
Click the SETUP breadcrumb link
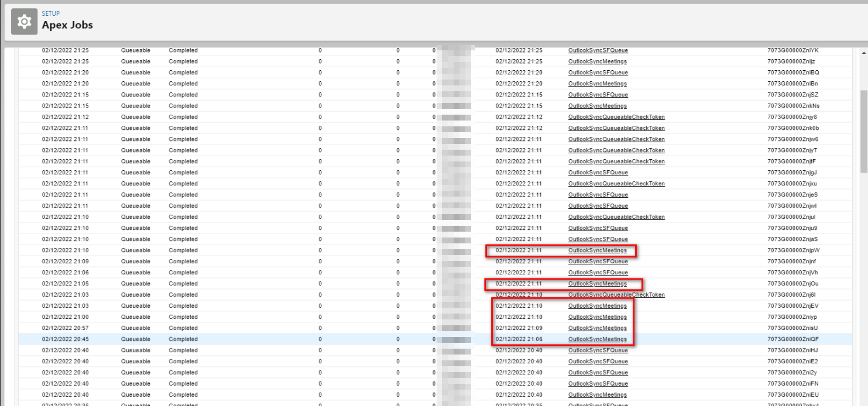click(x=50, y=13)
